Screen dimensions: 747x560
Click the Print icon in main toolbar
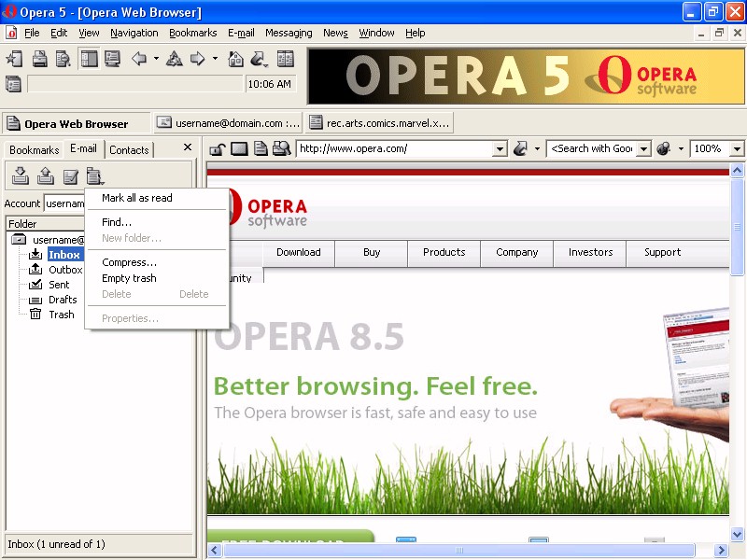point(39,59)
